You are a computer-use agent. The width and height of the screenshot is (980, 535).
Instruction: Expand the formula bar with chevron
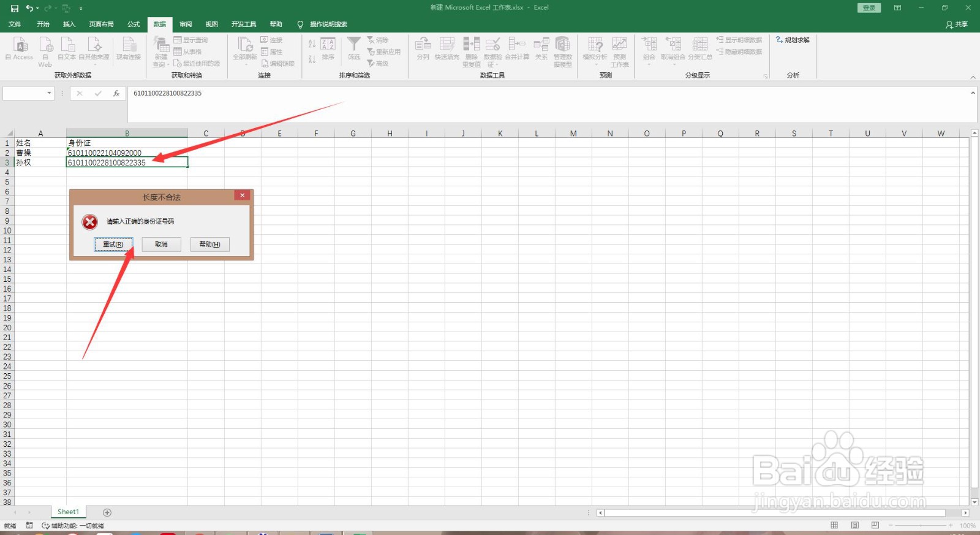coord(973,93)
